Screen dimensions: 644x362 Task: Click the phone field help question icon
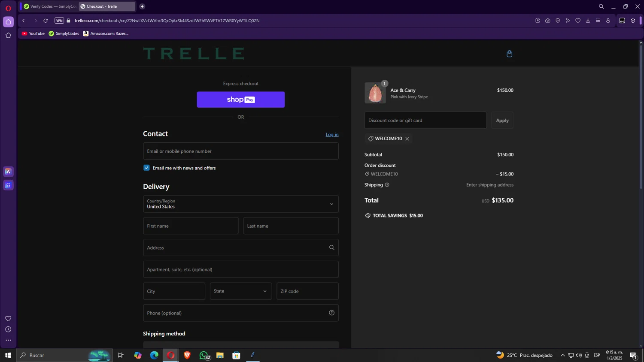pos(331,313)
